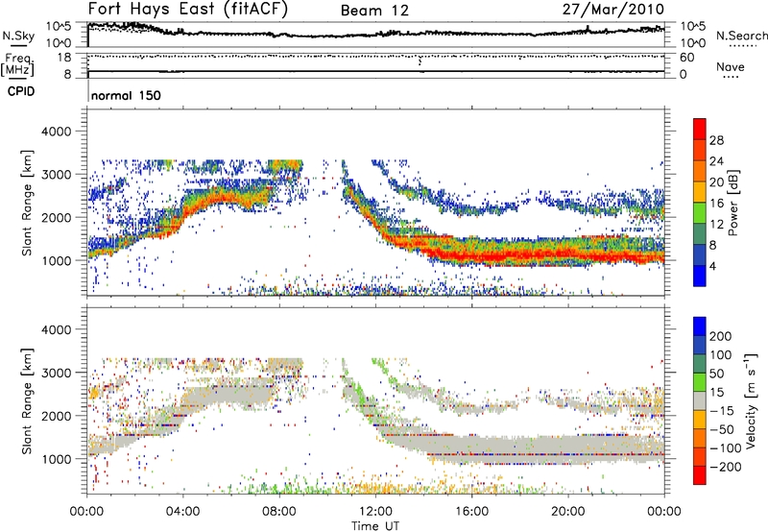Screen dimensions: 768x532
Task: Click the 'Freq. [MHz]' axis label
Action: click(x=17, y=64)
